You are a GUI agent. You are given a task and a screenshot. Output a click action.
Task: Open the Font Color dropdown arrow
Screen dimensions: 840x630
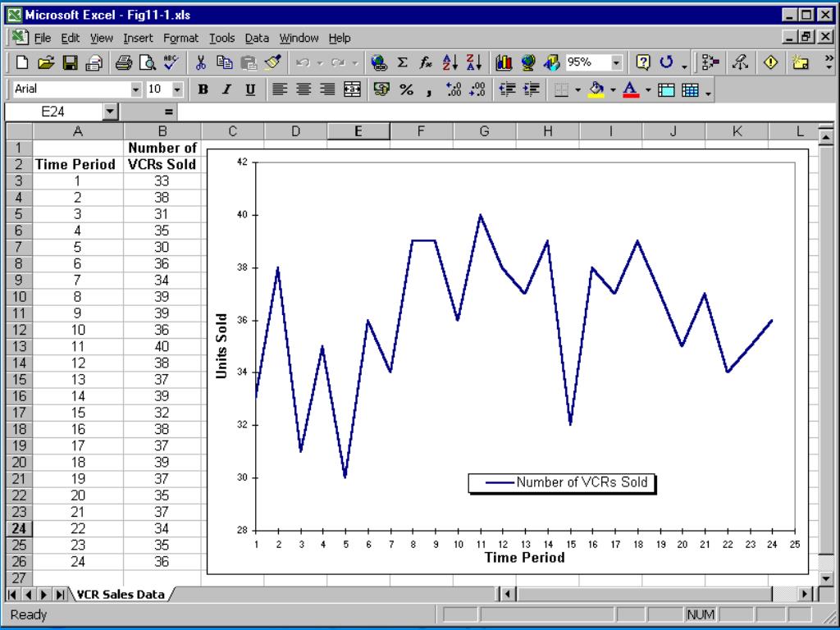pyautogui.click(x=648, y=90)
